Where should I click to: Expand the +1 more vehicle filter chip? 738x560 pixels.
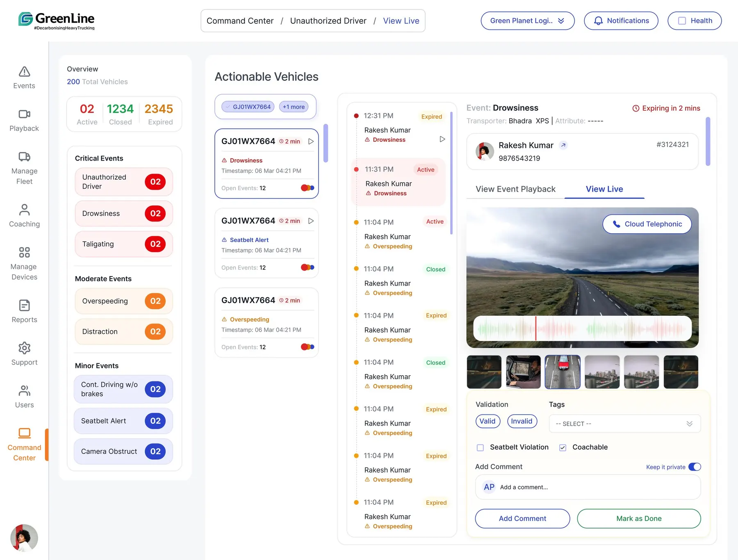(x=294, y=107)
